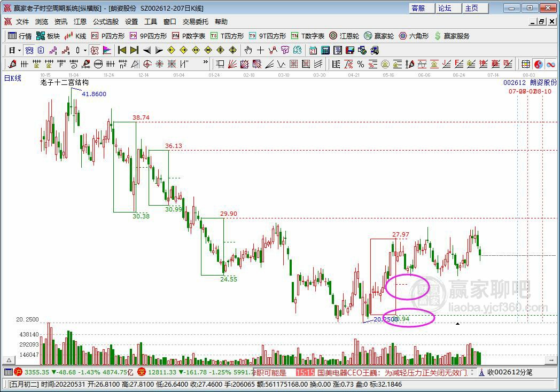
Task: Open the candlestick style dropdown arrow
Action: coord(85,50)
